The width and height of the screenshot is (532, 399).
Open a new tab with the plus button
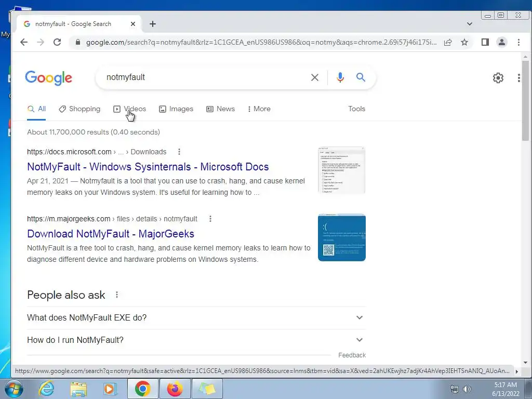[x=153, y=24]
